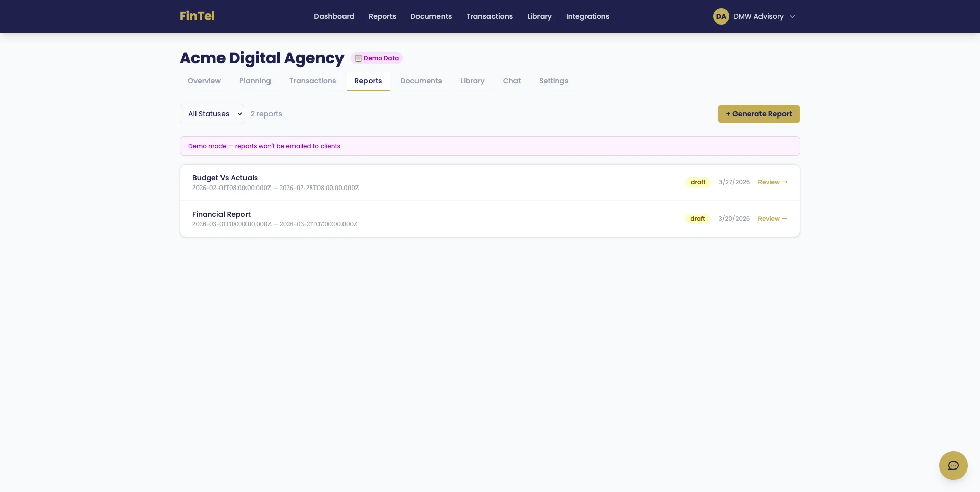This screenshot has height=492, width=980.
Task: Open the Chat tab for Acme Digital Agency
Action: coord(511,81)
